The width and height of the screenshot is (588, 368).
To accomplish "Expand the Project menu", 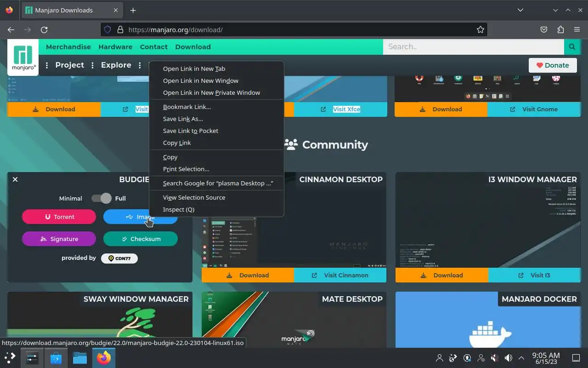I will [70, 65].
